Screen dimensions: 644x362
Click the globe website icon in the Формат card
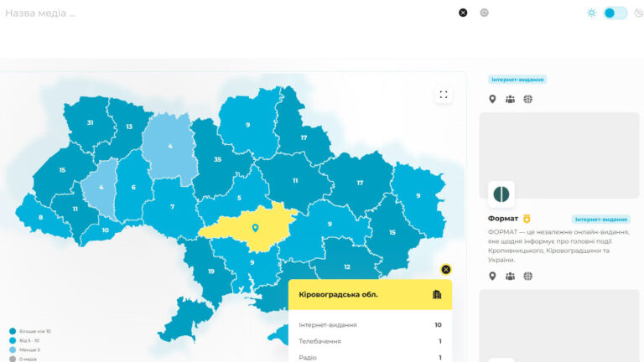pyautogui.click(x=527, y=277)
